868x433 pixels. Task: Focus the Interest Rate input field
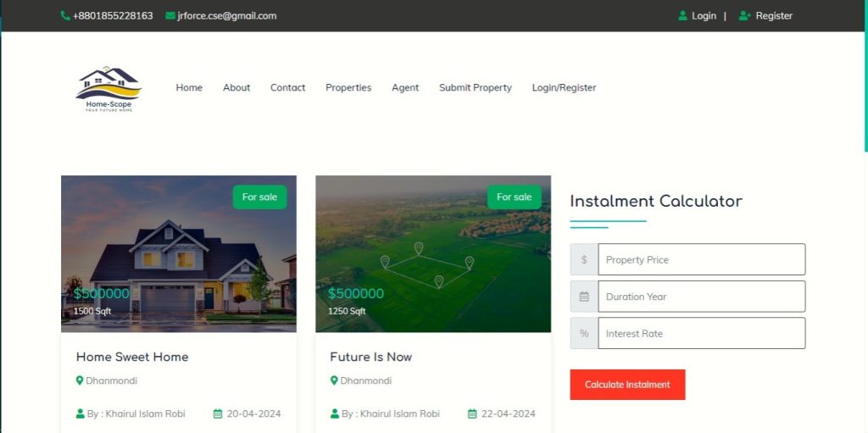coord(702,333)
